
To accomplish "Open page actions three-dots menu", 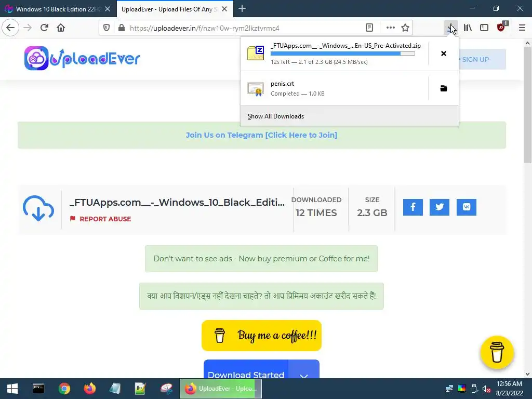I will tap(391, 28).
